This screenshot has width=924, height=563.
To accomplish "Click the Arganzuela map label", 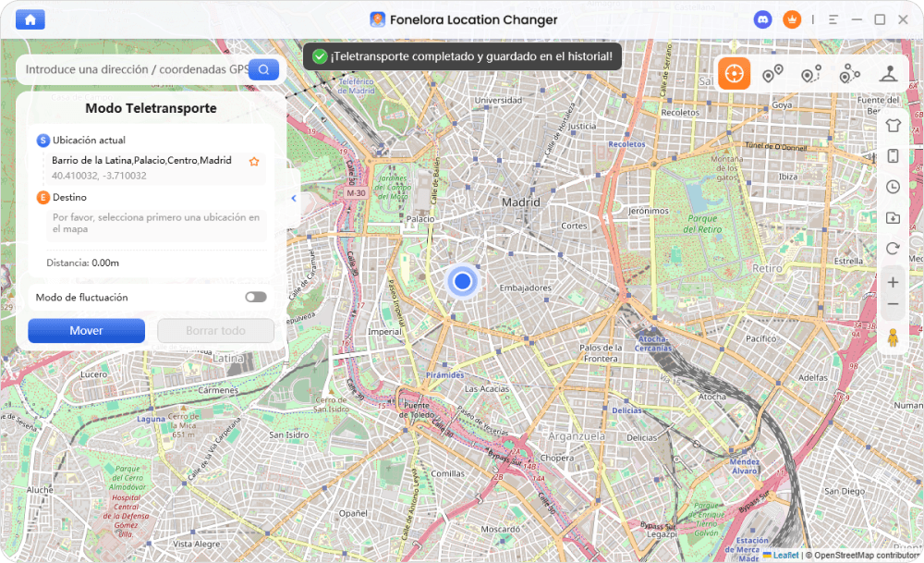I will click(x=577, y=436).
